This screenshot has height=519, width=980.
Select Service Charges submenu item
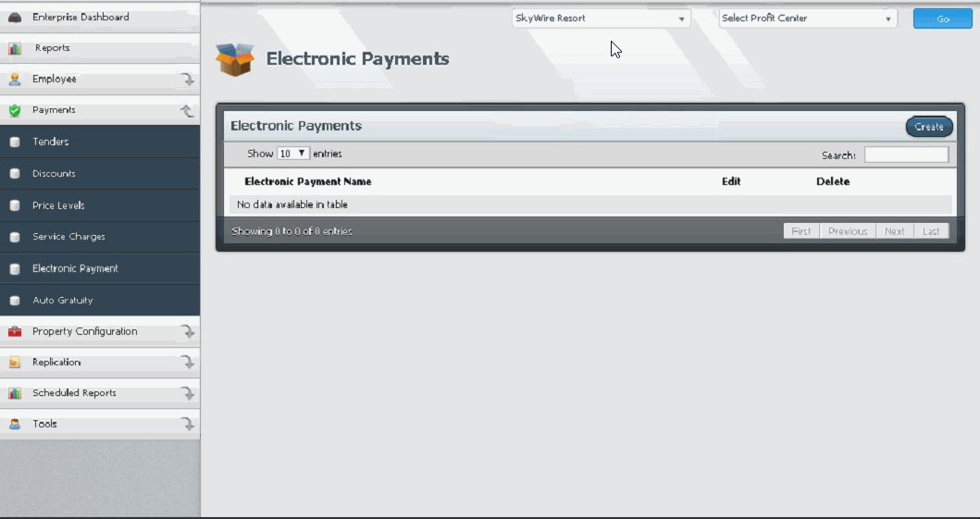100,237
